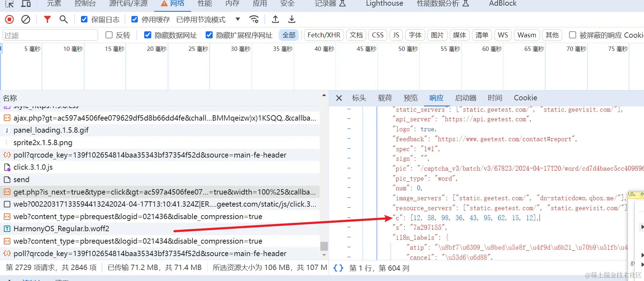Screen dimensions: 644x281
Task: Click 名称 Name column header
Action: [x=10, y=98]
